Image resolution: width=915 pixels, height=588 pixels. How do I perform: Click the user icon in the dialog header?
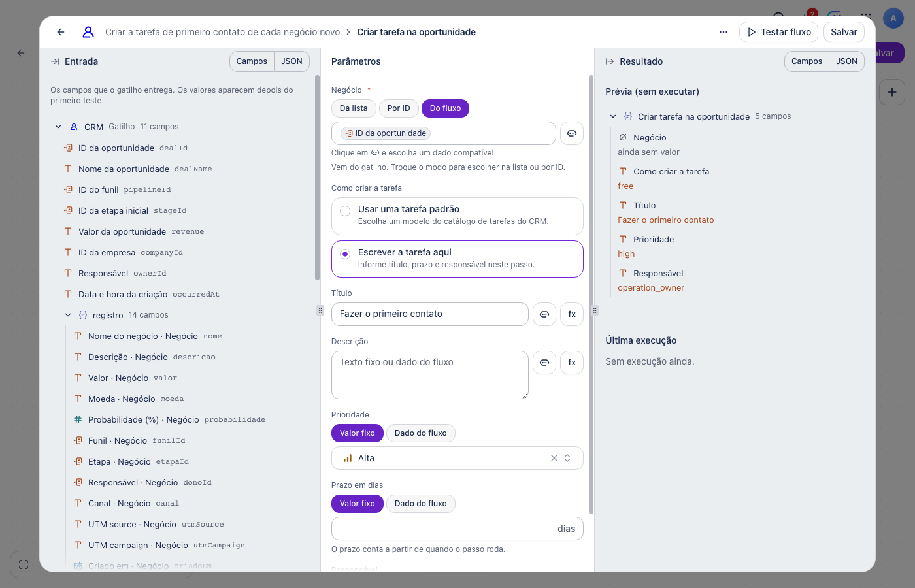88,32
